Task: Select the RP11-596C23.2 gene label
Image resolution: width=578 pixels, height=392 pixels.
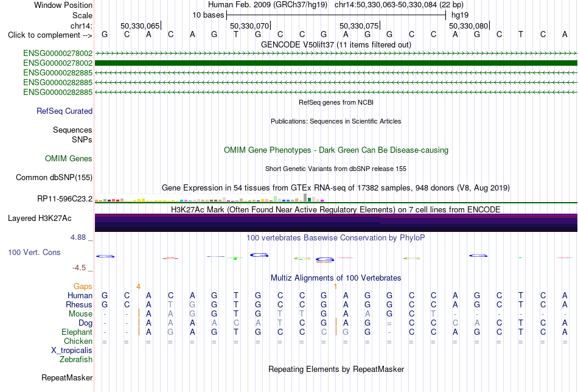Action: point(65,199)
